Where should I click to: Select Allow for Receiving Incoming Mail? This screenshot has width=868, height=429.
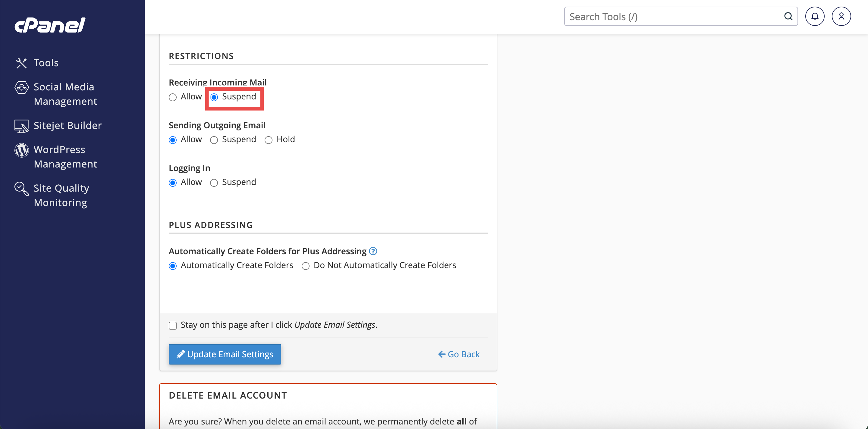click(172, 97)
